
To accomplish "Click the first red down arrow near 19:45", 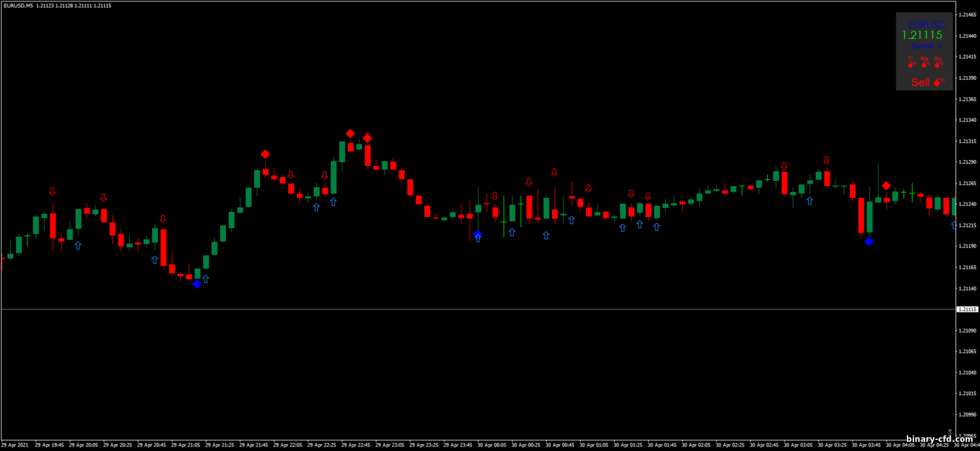I will pyautogui.click(x=52, y=192).
